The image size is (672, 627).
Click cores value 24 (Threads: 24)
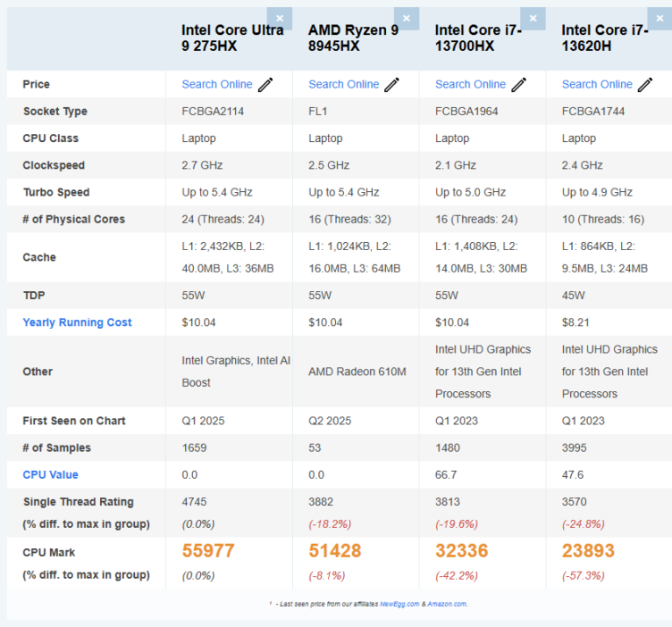(223, 220)
